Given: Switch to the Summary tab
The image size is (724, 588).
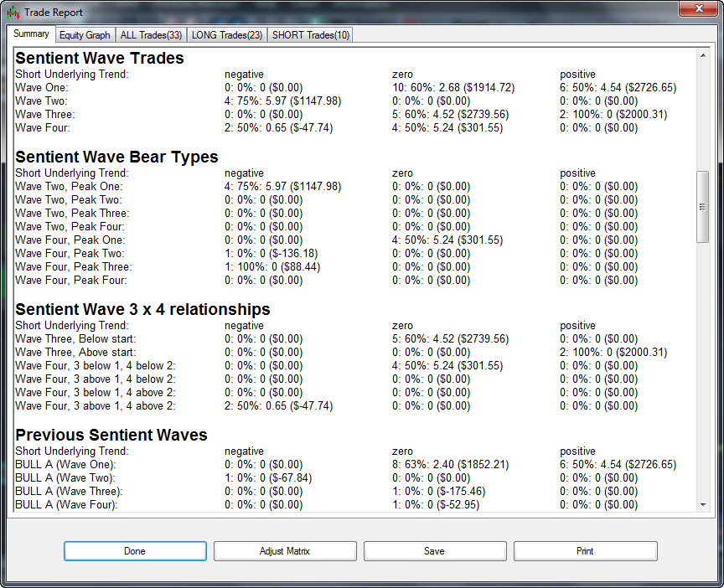Looking at the screenshot, I should 31,34.
